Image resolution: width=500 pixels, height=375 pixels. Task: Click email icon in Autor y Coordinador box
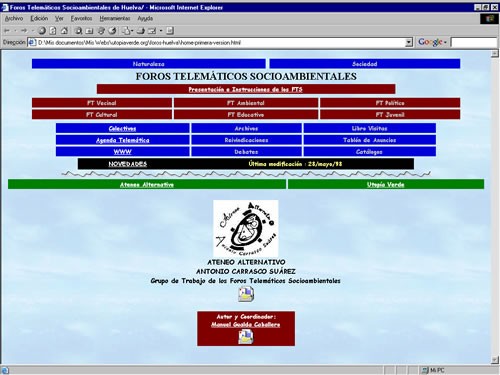tap(246, 336)
